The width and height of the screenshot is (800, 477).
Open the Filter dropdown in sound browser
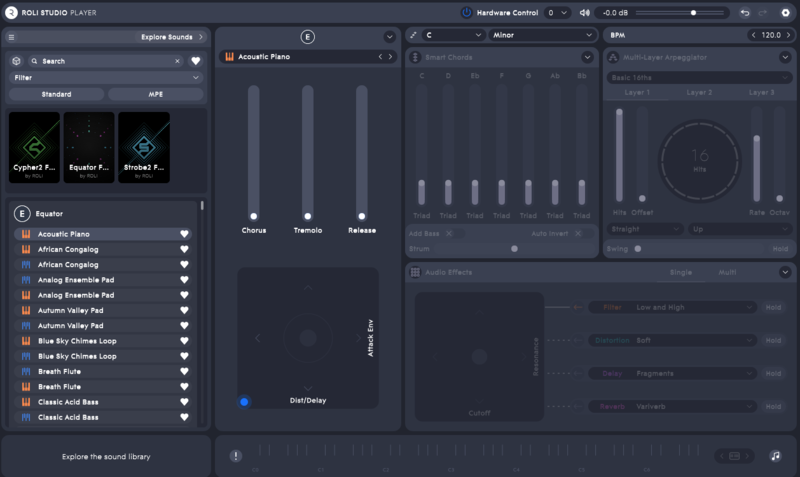[106, 77]
